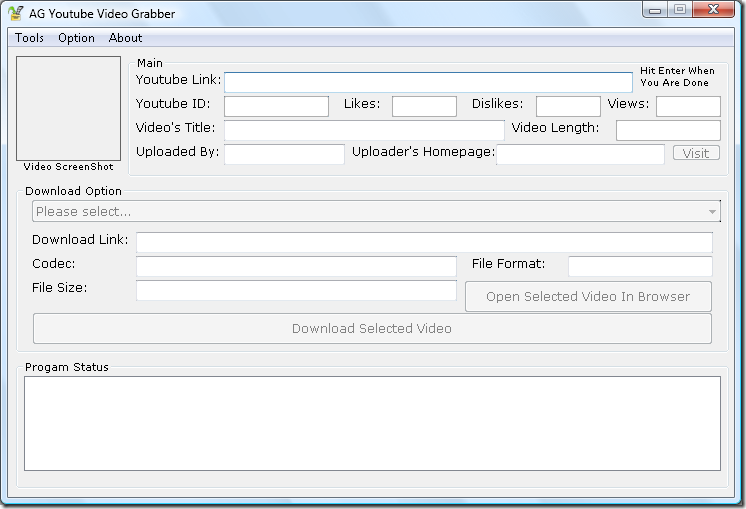Open the Tools menu

click(x=29, y=38)
